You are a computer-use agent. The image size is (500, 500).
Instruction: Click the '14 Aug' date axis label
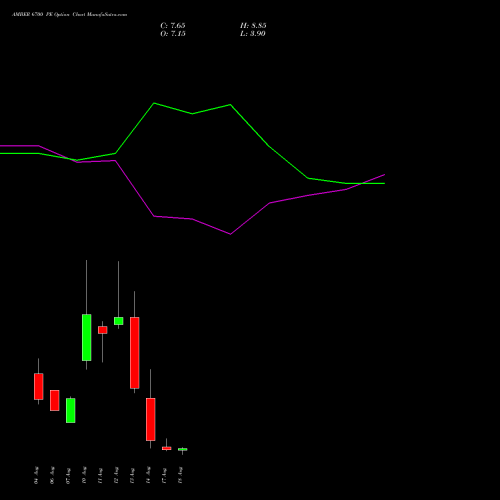pyautogui.click(x=148, y=475)
